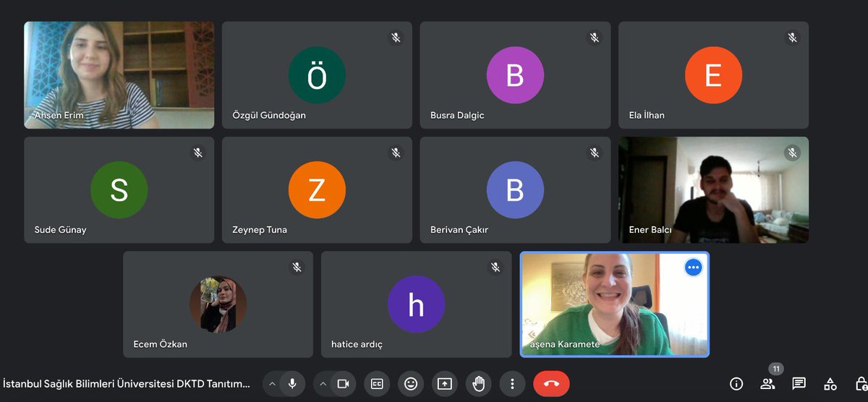Screen dimensions: 868x402
Task: Open video settings arrow beside the camera
Action: (x=323, y=384)
